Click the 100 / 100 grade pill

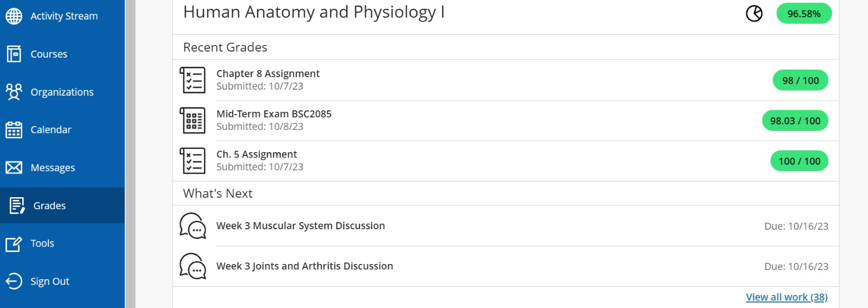coord(799,161)
